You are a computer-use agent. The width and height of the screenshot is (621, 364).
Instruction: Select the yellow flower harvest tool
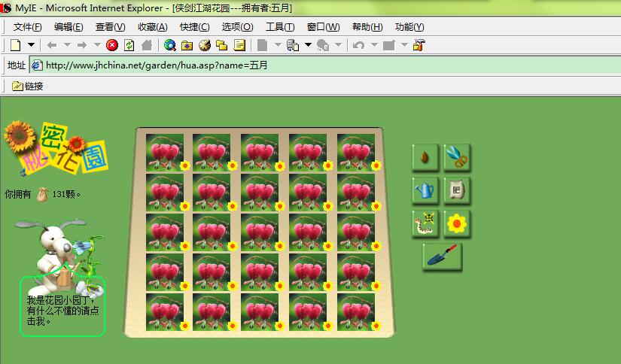point(457,223)
